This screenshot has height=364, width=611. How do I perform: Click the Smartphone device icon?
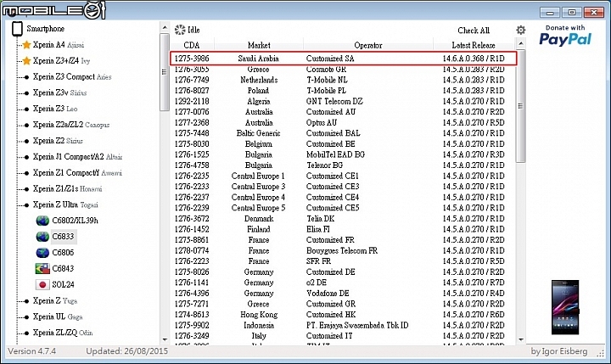point(17,29)
